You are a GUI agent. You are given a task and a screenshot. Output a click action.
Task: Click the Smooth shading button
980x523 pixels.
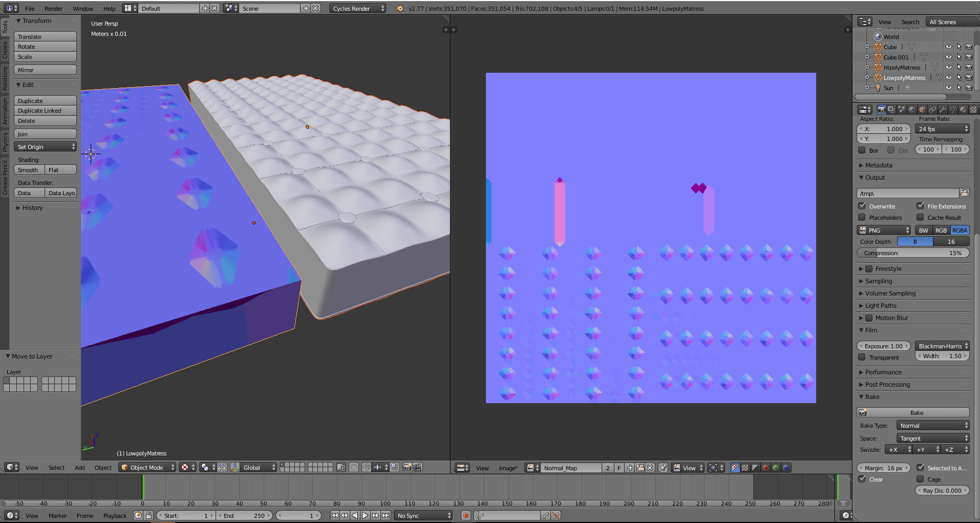pyautogui.click(x=29, y=170)
